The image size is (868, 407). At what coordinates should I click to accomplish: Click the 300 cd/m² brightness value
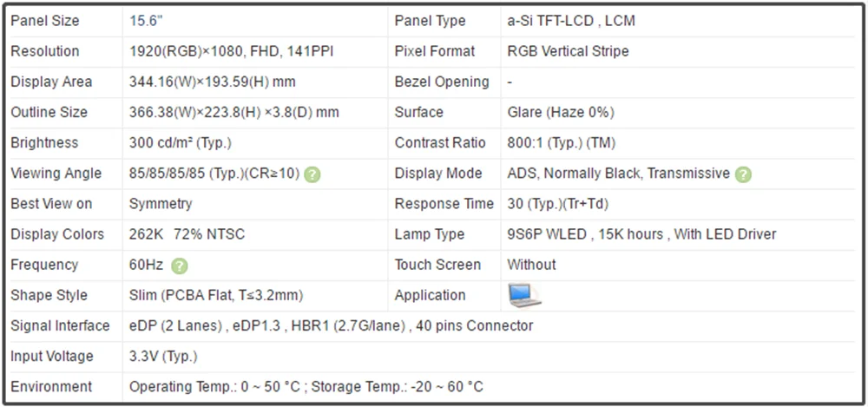click(x=180, y=142)
